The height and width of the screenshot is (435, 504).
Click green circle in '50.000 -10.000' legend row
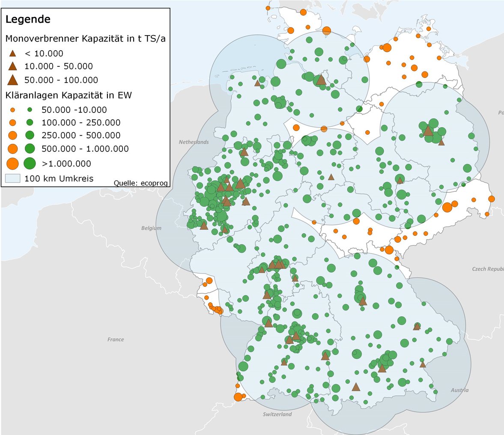(30, 110)
